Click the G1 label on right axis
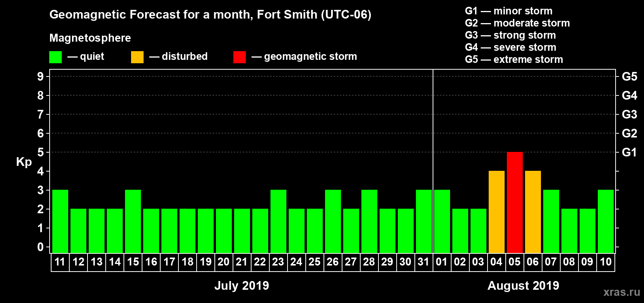 click(x=630, y=152)
